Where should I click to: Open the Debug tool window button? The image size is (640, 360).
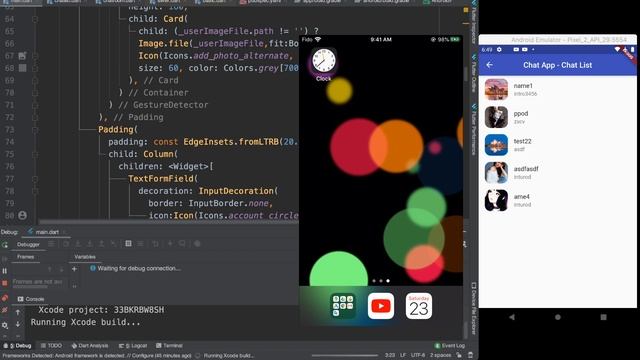[18, 346]
